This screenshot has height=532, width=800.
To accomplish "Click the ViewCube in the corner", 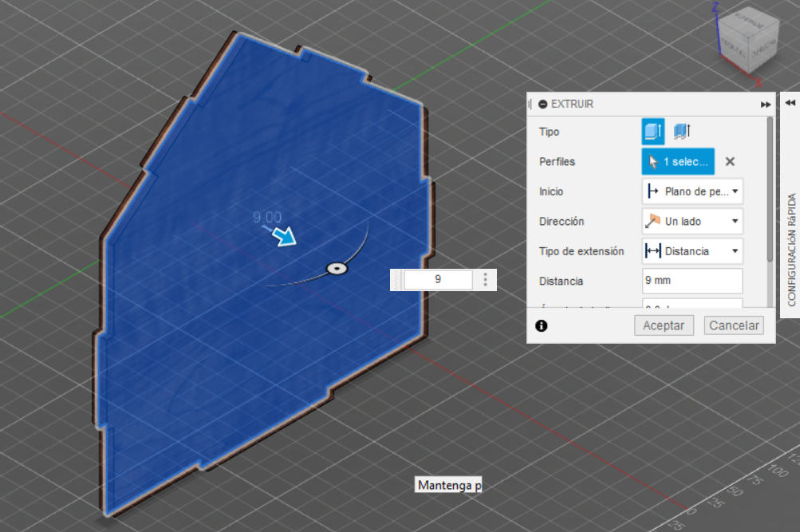I will (x=748, y=41).
